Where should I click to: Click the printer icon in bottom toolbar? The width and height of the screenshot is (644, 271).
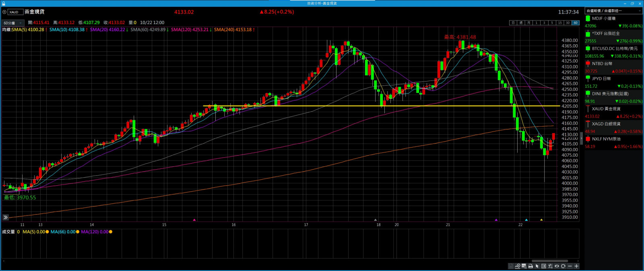click(x=530, y=266)
